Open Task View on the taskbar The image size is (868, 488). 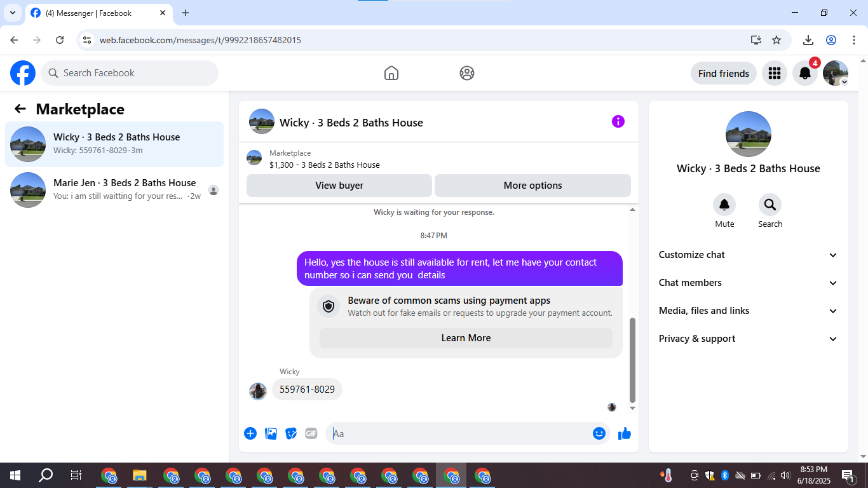[x=76, y=475]
